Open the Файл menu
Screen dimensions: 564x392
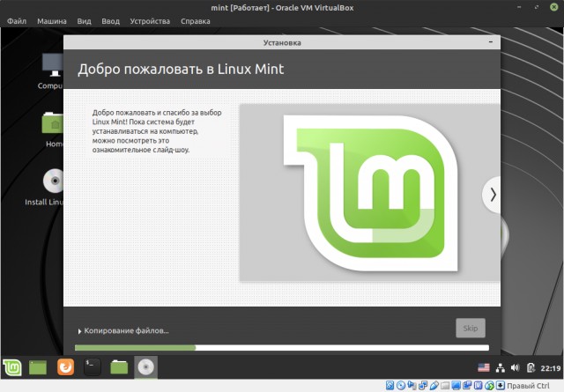tap(17, 21)
